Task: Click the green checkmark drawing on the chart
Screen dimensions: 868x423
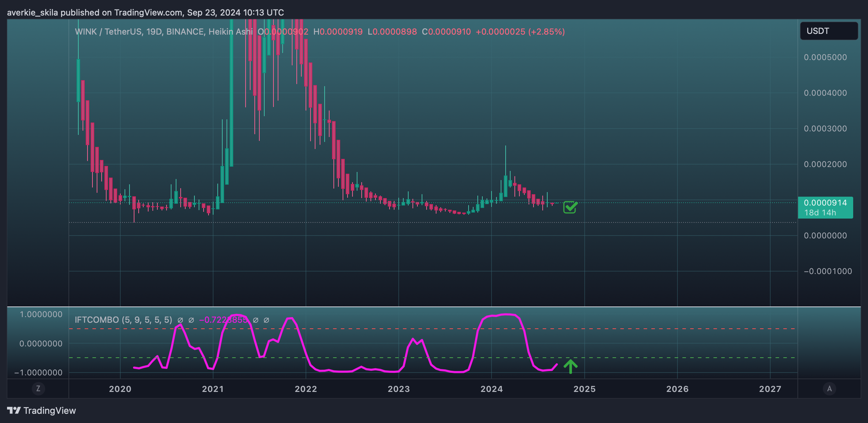Action: (570, 207)
